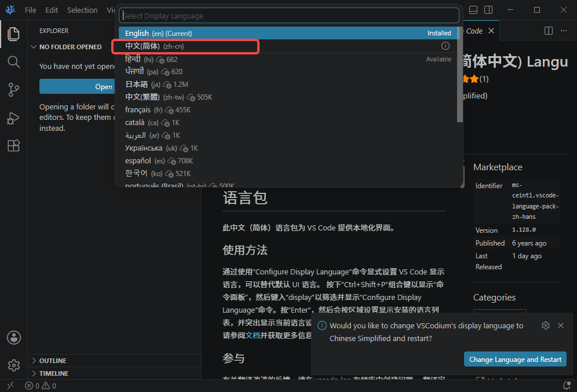Screen dimensions: 577x392
Task: Open the Extensions view
Action: [x=14, y=145]
